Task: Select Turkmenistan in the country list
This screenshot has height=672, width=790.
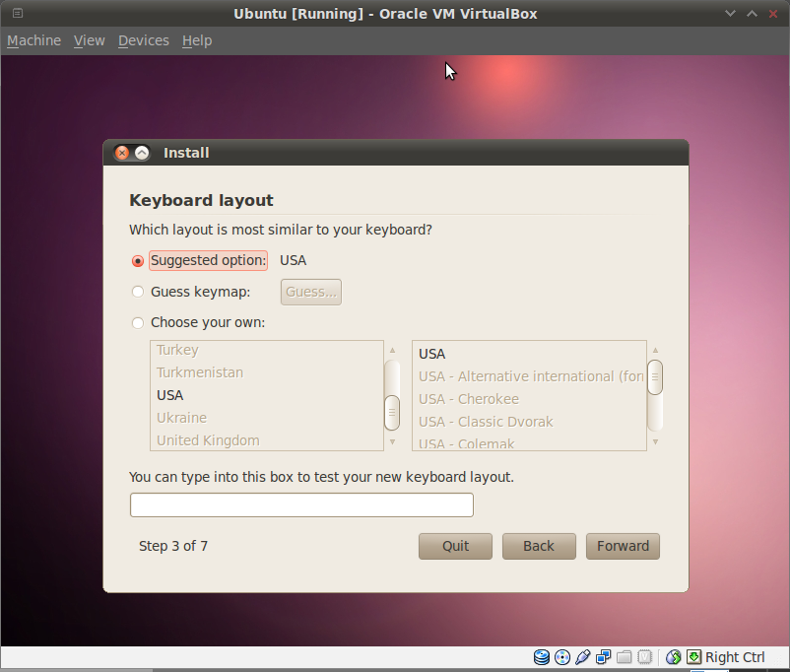Action: pyautogui.click(x=267, y=372)
